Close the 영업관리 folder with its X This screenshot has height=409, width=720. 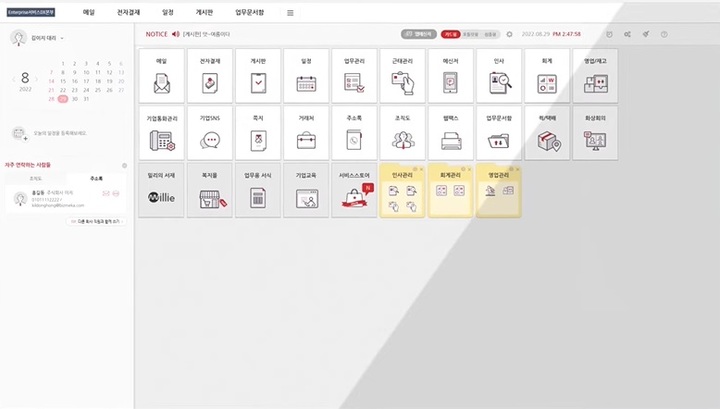[518, 169]
